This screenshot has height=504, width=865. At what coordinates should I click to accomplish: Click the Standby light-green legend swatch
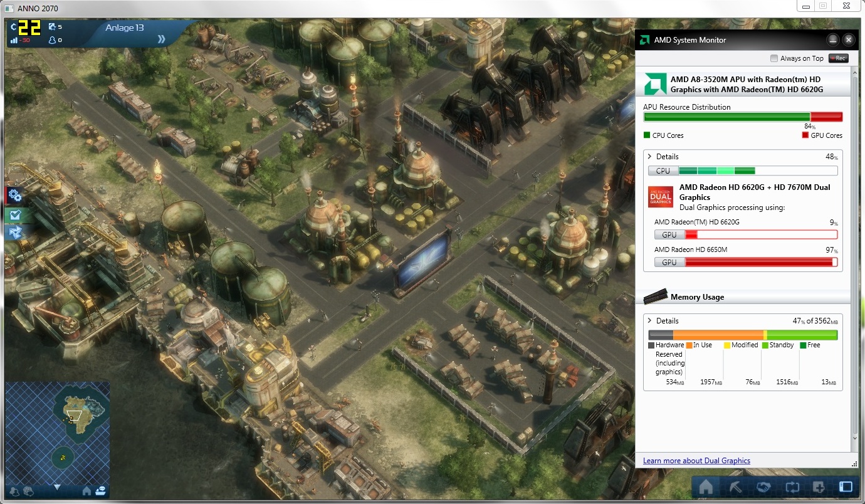click(x=765, y=345)
